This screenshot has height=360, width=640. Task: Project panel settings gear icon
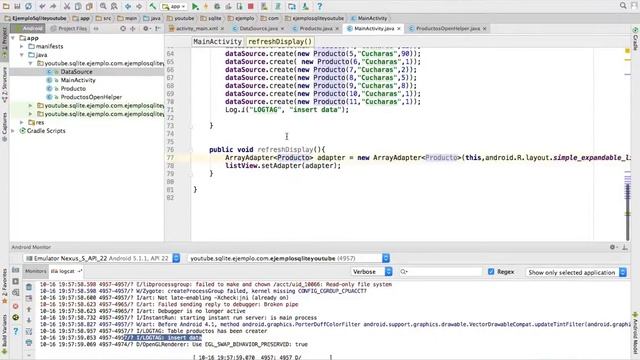[x=146, y=29]
